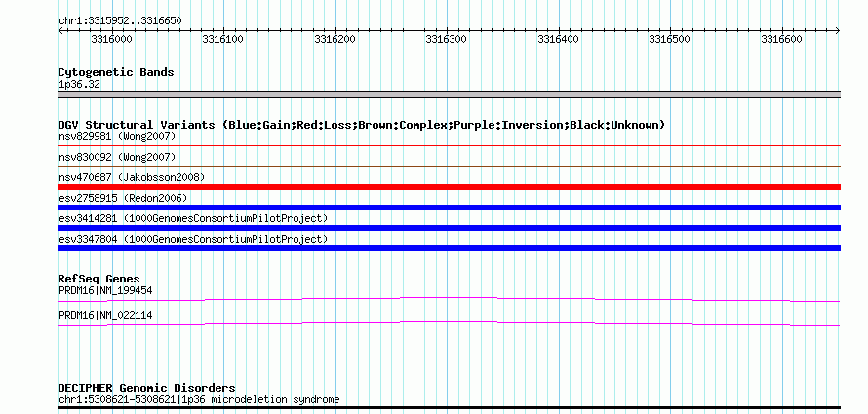Click the chr1:3315952..3316650 region label
The width and height of the screenshot is (868, 414).
[x=120, y=21]
